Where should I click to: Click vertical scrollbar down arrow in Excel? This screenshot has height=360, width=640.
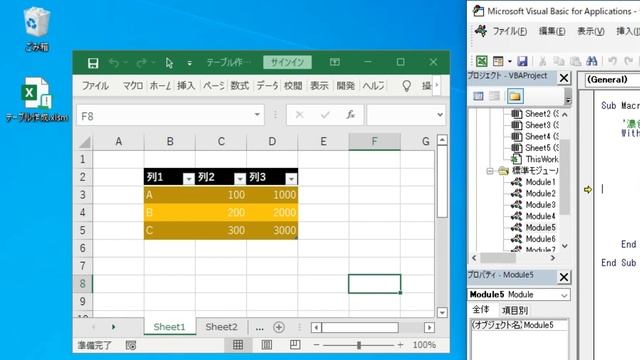pyautogui.click(x=442, y=313)
